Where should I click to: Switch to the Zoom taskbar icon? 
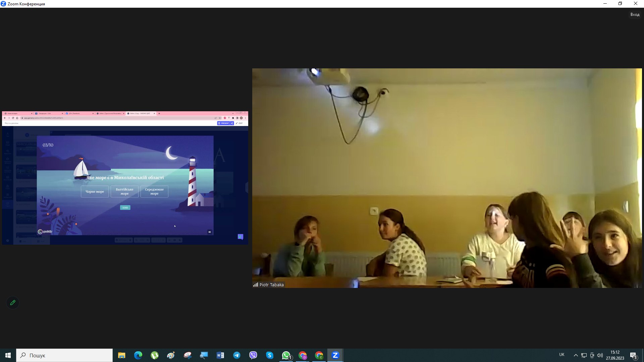[335, 355]
